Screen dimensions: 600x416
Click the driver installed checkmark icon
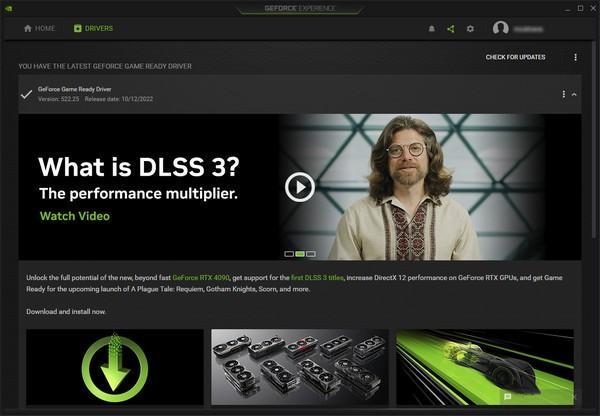click(26, 94)
